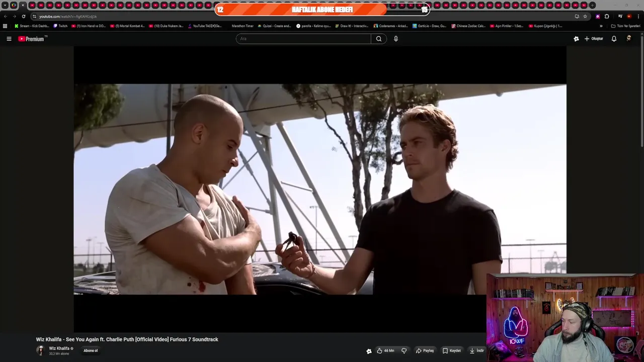Open Gartic.io bookmark

[429, 26]
